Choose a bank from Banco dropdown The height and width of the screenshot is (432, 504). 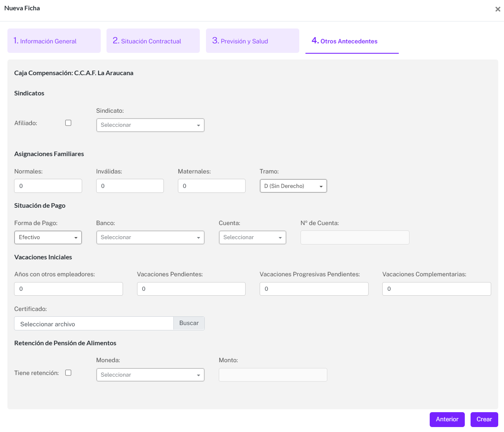point(150,237)
